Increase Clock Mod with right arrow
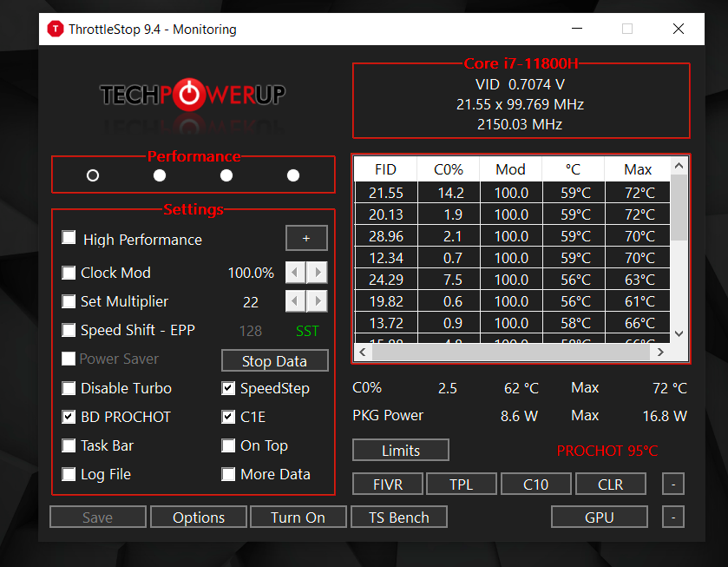This screenshot has width=728, height=567. (x=317, y=273)
